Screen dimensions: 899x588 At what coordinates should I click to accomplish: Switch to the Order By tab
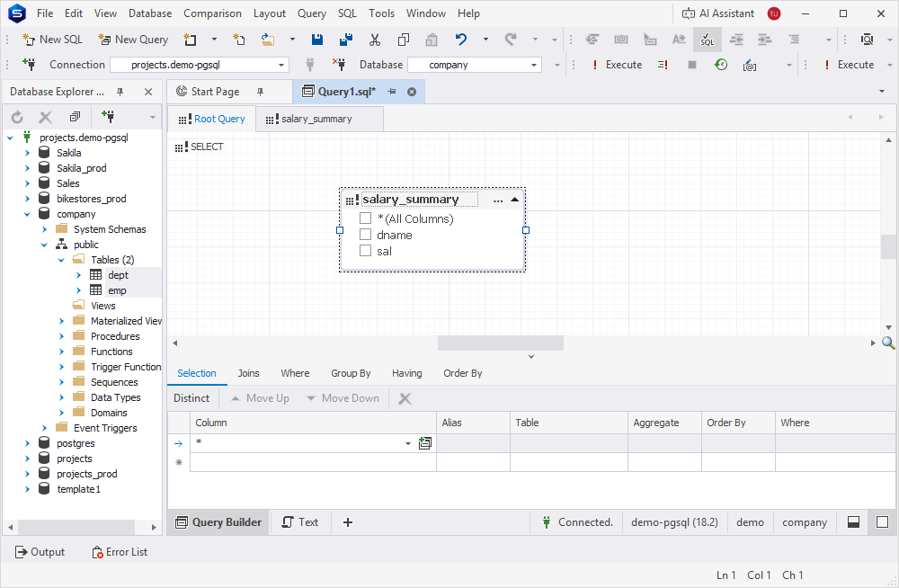(x=462, y=373)
